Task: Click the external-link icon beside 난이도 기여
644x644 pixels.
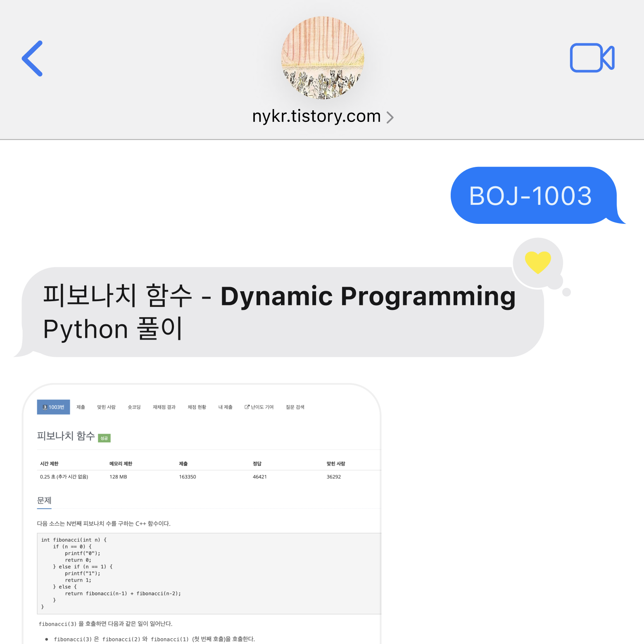Action: click(247, 407)
